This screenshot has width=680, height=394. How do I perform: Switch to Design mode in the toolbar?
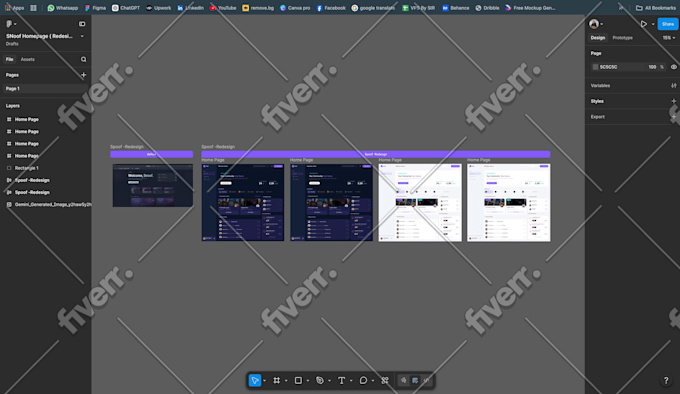tap(415, 380)
